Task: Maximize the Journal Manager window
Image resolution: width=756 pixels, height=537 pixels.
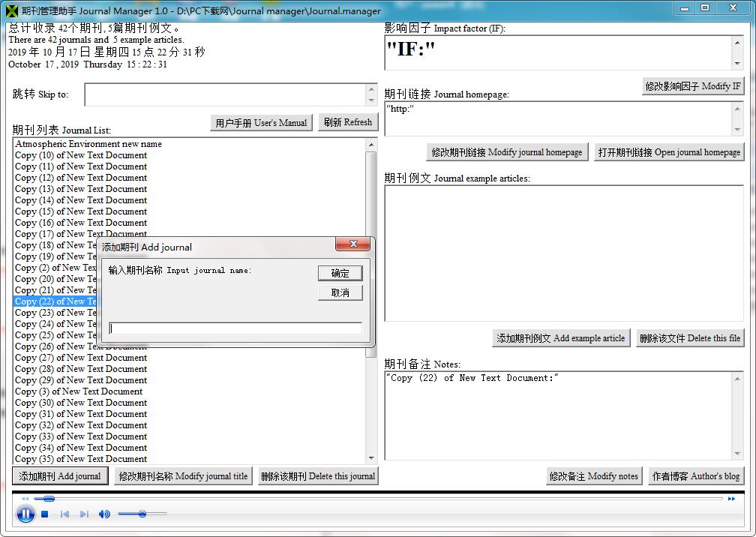Action: point(705,8)
